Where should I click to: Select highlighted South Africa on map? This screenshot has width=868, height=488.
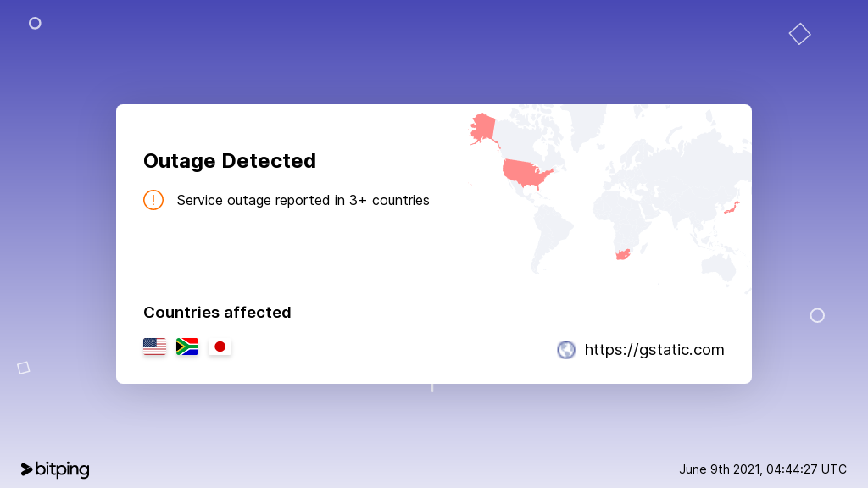click(x=623, y=254)
